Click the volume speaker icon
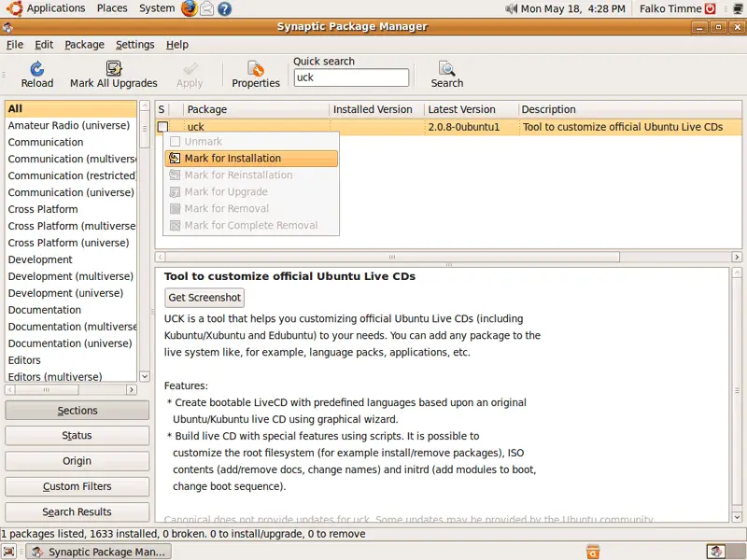This screenshot has width=747, height=560. click(511, 8)
